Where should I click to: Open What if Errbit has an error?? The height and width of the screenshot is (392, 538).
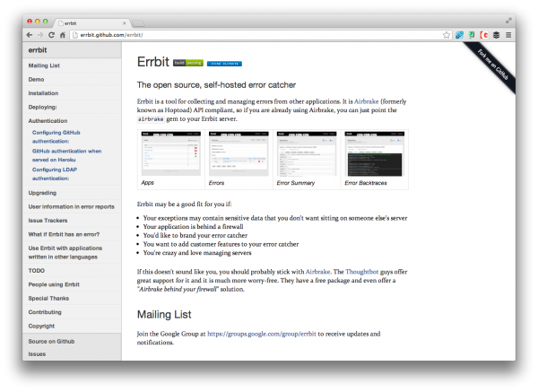(x=64, y=234)
